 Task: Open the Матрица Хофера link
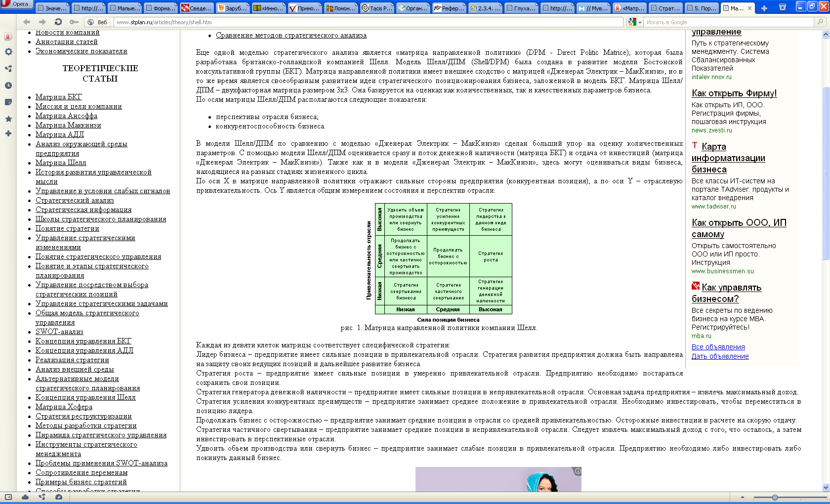coord(64,407)
